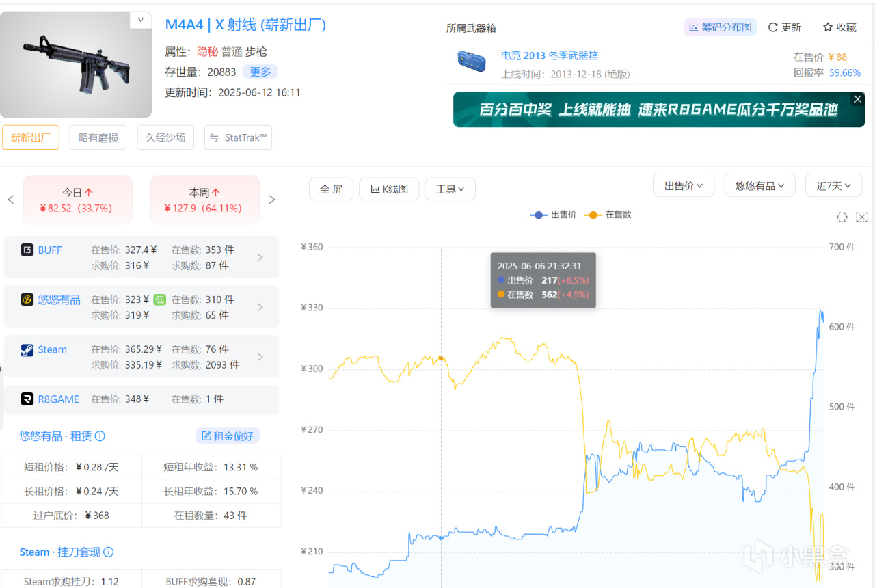Open the 悠悠有品 platform dropdown
This screenshot has width=875, height=588.
760,185
